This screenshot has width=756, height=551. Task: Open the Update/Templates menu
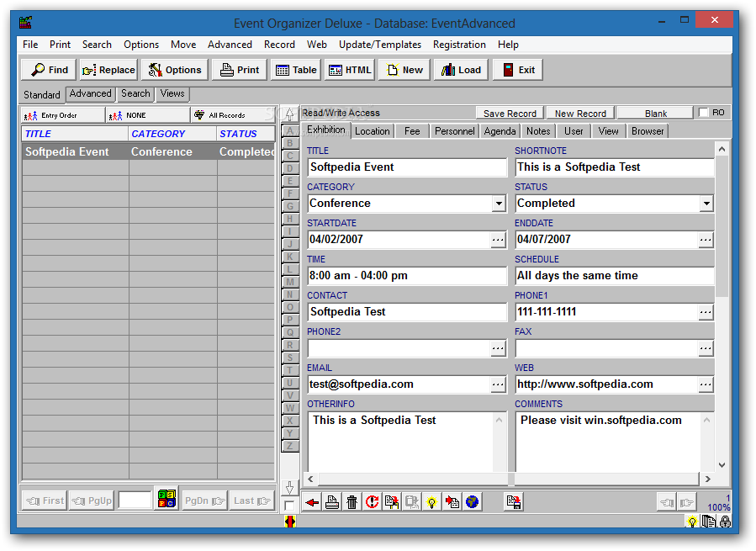coord(380,45)
